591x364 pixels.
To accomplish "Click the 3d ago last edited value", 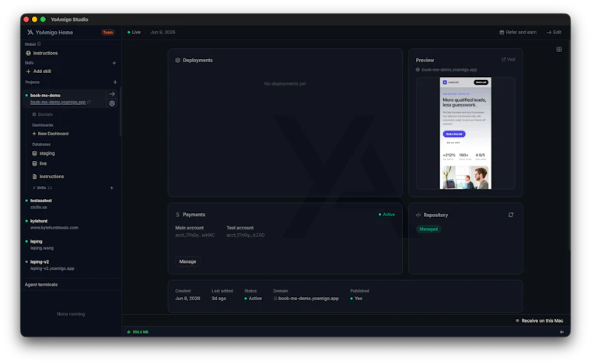I will click(219, 299).
